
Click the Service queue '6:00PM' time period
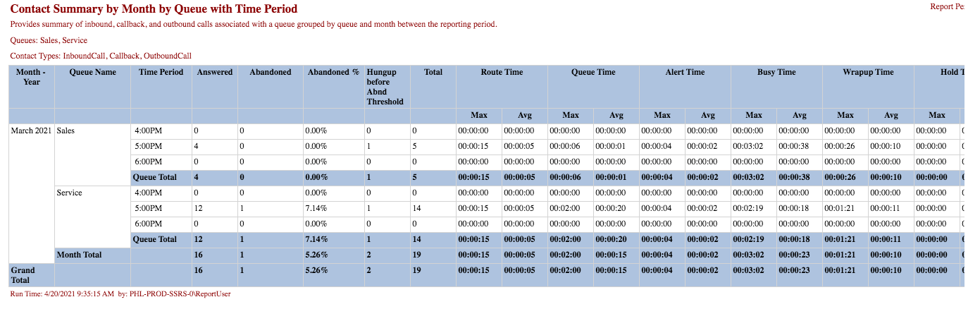click(148, 224)
